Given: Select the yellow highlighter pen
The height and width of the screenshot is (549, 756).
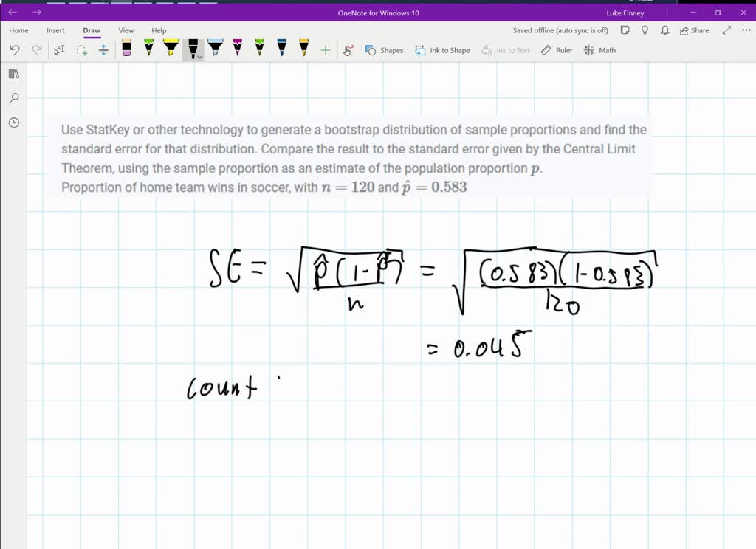Looking at the screenshot, I should pos(171,49).
